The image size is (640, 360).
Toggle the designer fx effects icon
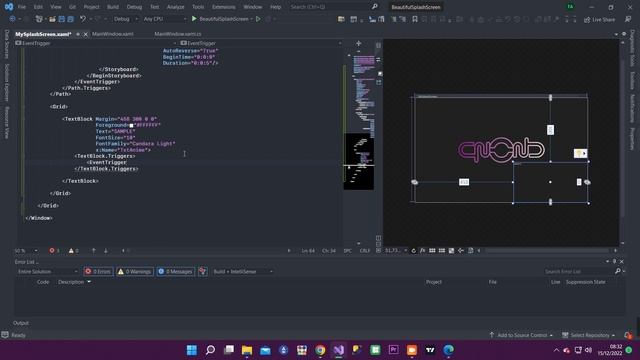[x=422, y=251]
